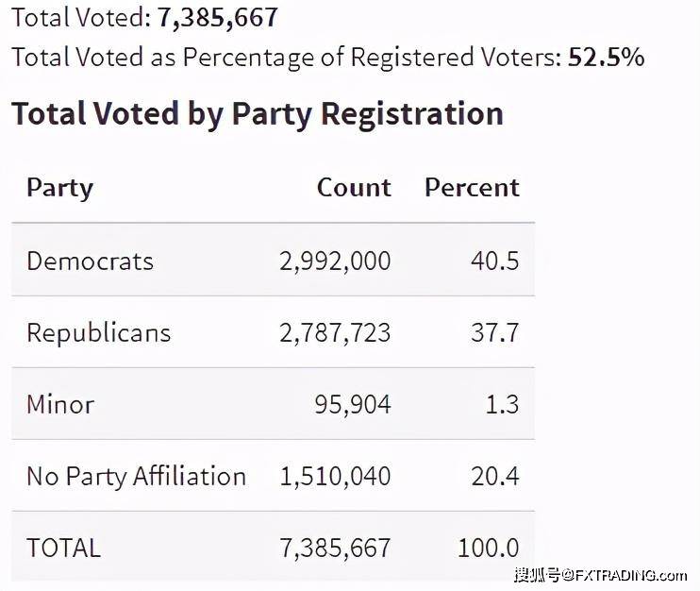The height and width of the screenshot is (591, 700).
Task: Select the No Party Affiliation label
Action: (136, 477)
